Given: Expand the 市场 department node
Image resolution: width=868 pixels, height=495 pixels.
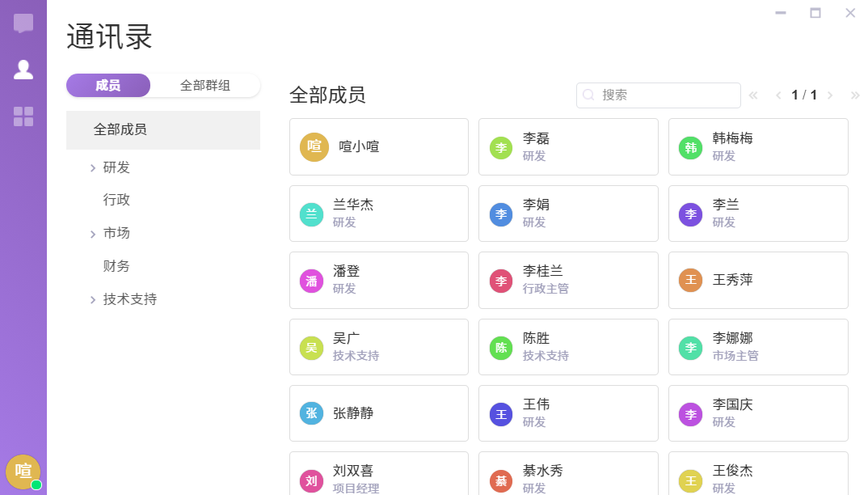Looking at the screenshot, I should (93, 235).
